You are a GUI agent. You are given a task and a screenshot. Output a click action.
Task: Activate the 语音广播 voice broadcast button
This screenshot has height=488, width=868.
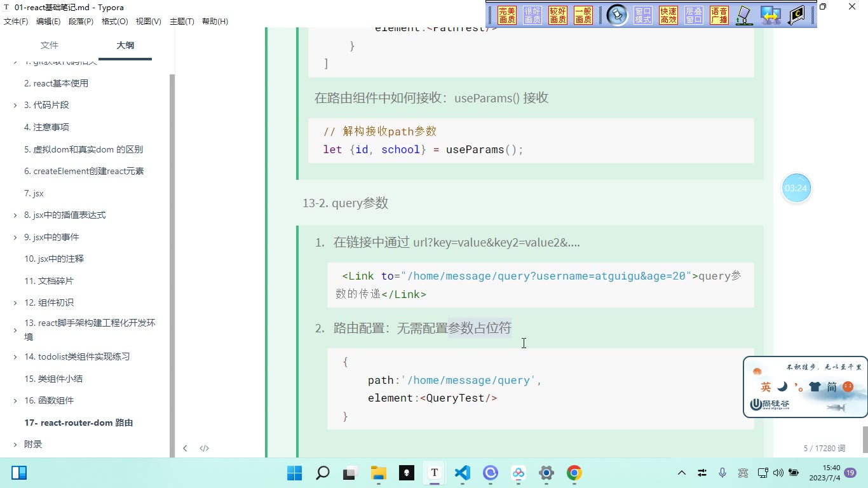pos(719,15)
